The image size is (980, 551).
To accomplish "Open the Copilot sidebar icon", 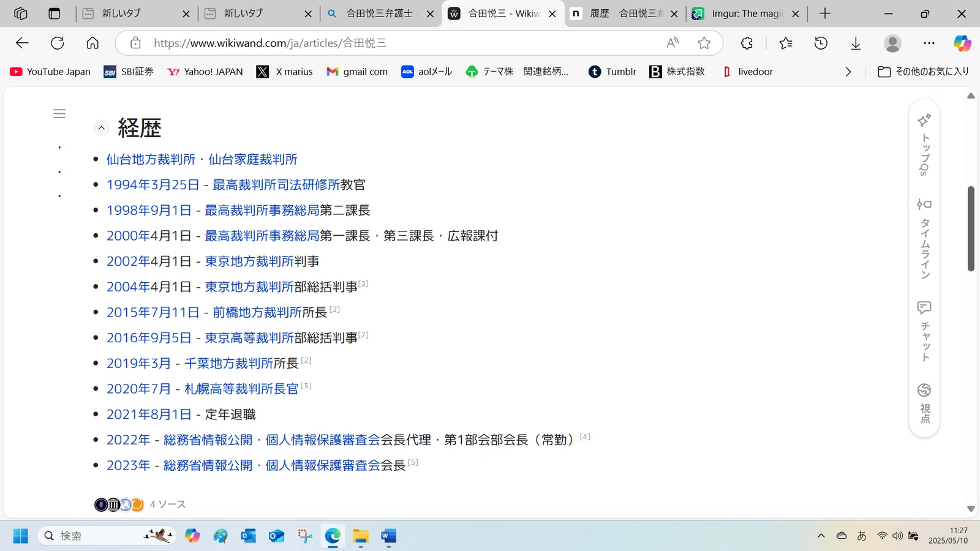I will point(962,43).
